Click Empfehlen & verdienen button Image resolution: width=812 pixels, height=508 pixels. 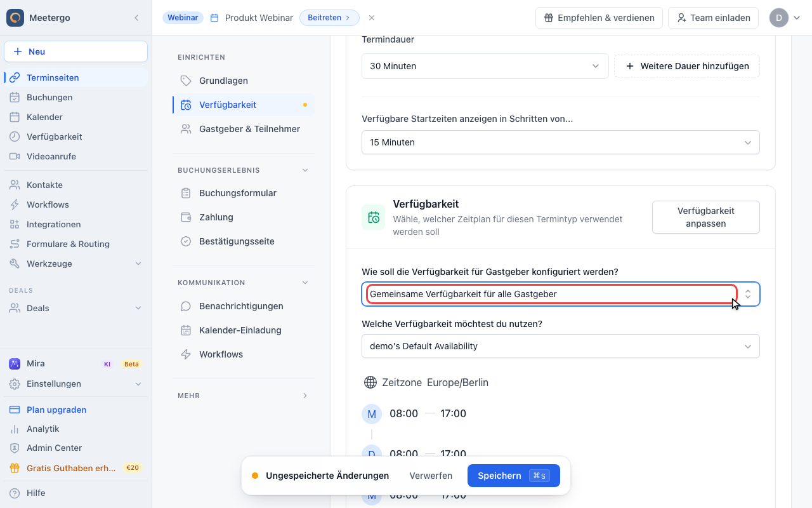[599, 18]
